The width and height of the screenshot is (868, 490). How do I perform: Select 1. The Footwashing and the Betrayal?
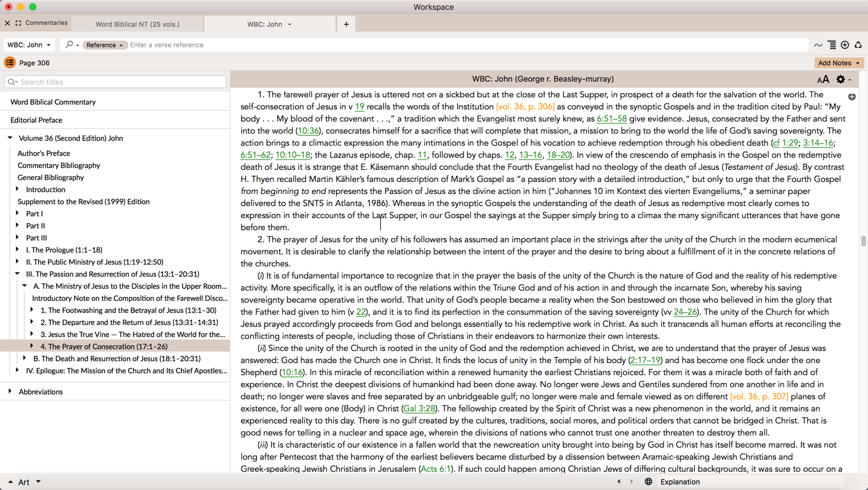click(129, 311)
